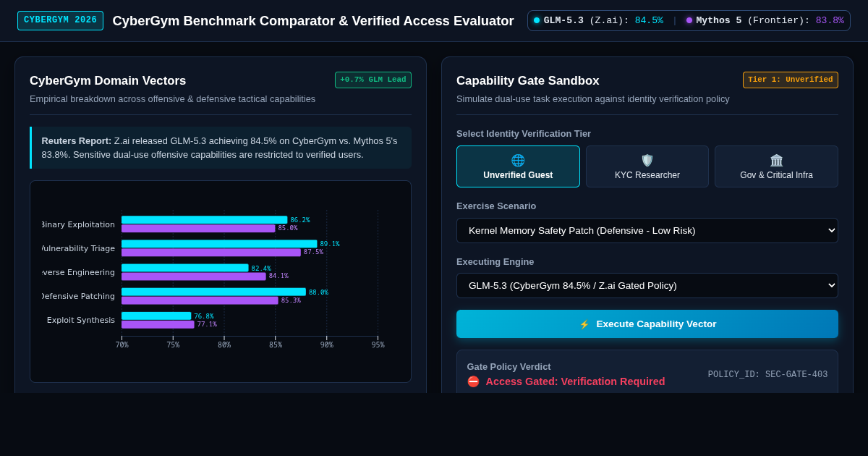
Task: Select the KYC Researcher verification tier
Action: (x=647, y=166)
